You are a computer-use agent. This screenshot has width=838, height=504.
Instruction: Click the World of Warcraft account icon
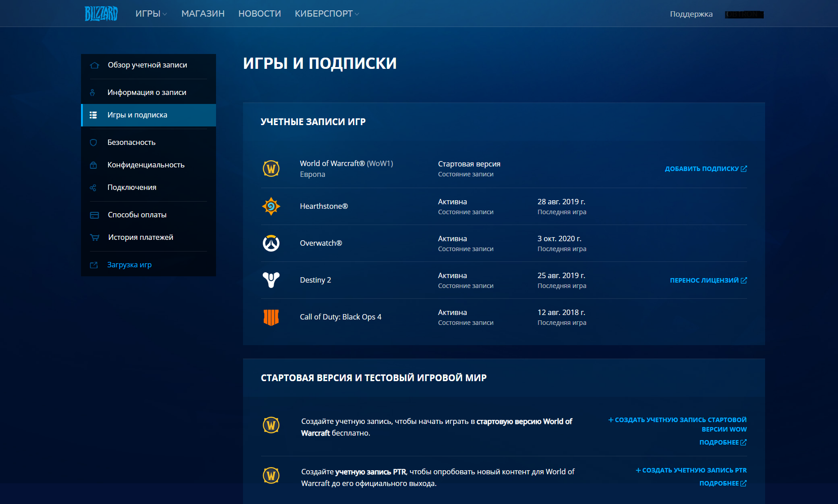click(271, 169)
